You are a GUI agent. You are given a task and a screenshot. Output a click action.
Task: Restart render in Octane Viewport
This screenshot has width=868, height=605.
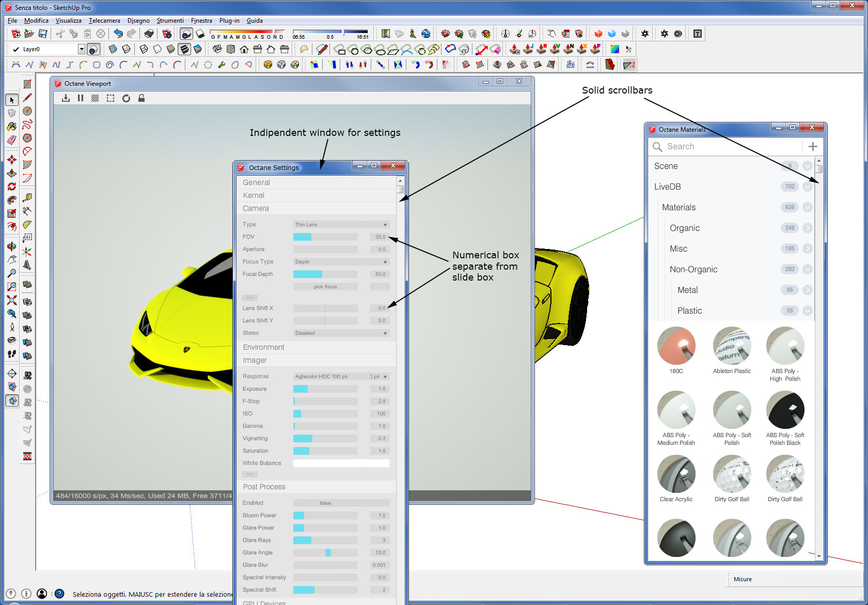(127, 98)
